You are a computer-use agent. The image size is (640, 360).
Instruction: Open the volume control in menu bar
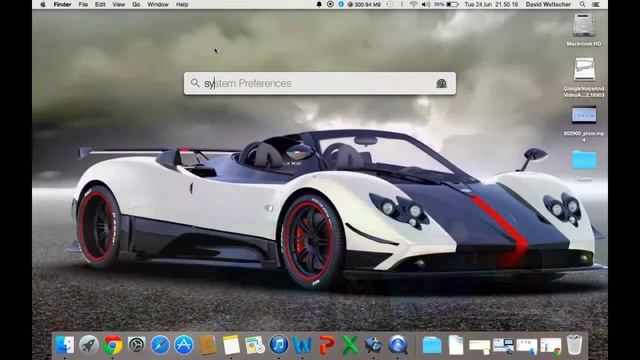pos(425,4)
